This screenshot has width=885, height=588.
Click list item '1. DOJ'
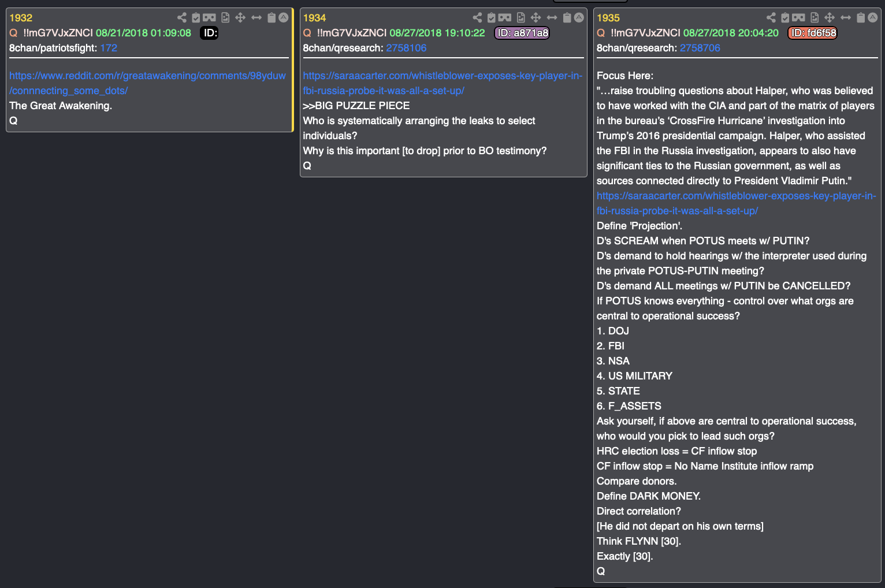[x=613, y=331]
